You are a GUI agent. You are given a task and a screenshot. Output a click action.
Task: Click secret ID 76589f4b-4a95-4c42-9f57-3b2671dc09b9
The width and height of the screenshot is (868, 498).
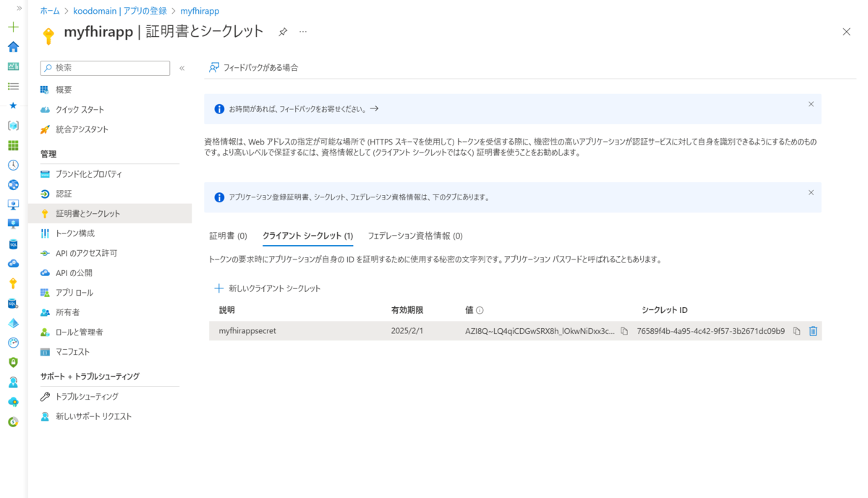(x=711, y=331)
